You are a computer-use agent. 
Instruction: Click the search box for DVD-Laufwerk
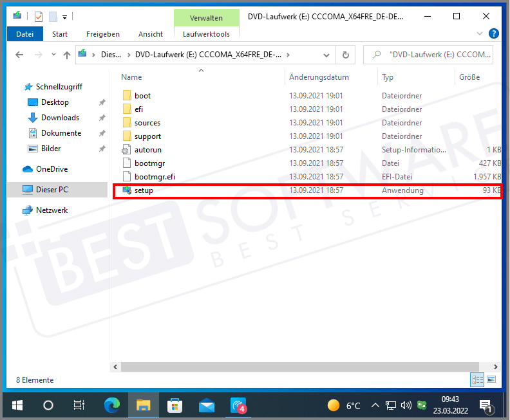click(428, 55)
